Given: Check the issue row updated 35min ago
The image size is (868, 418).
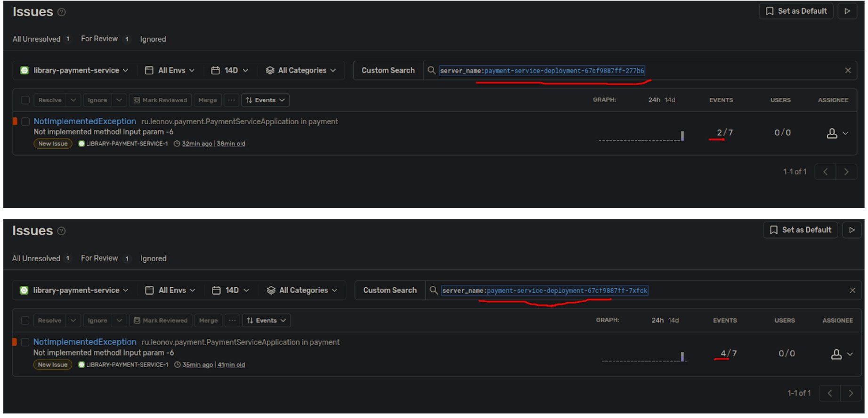Looking at the screenshot, I should (25, 342).
